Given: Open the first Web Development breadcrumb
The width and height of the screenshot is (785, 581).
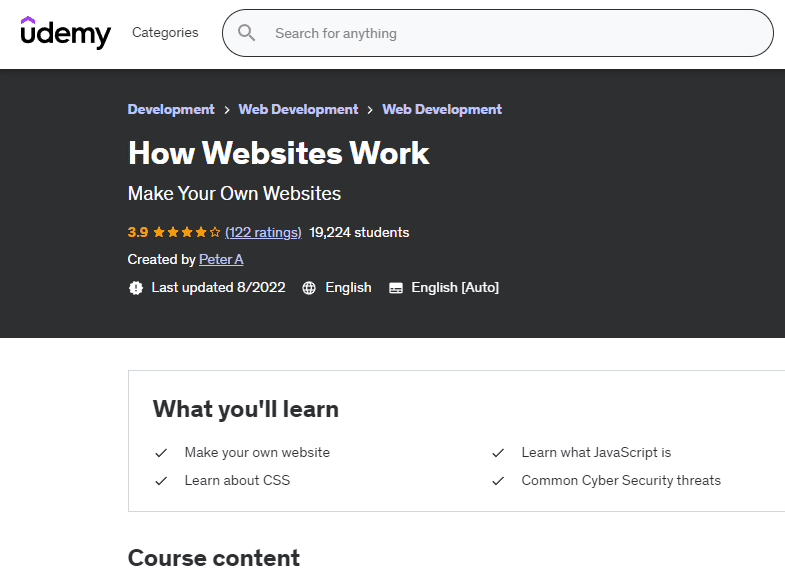Looking at the screenshot, I should (x=299, y=109).
